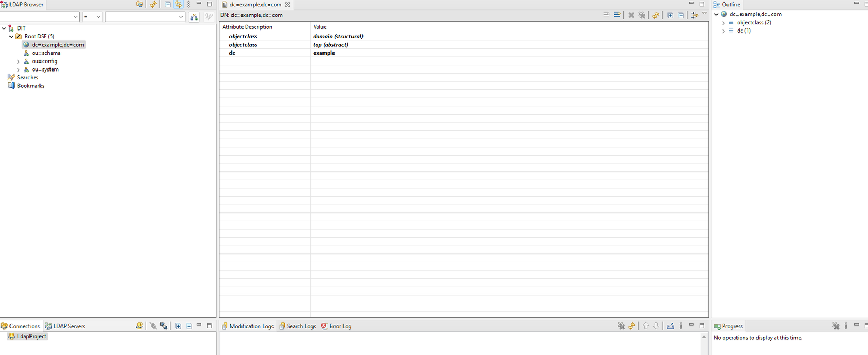
Task: Switch to the Error Log tab
Action: 336,326
